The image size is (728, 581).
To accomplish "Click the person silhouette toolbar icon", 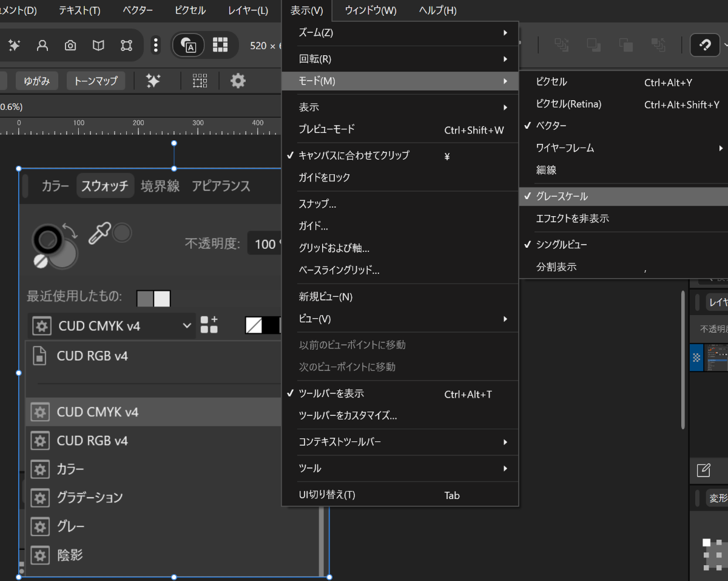I will [x=42, y=45].
